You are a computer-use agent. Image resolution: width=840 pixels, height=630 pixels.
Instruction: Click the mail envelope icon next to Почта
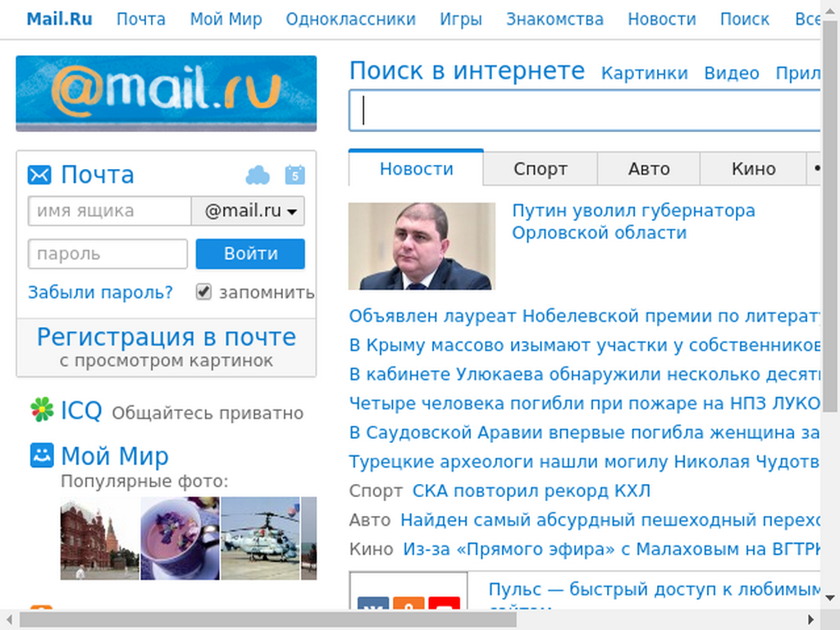tap(39, 176)
